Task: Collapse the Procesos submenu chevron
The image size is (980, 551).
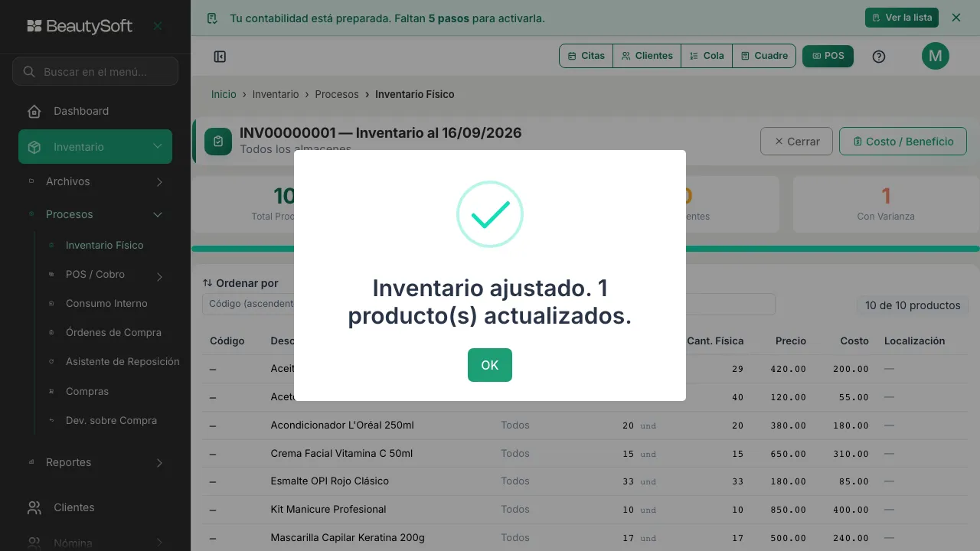Action: 158,215
